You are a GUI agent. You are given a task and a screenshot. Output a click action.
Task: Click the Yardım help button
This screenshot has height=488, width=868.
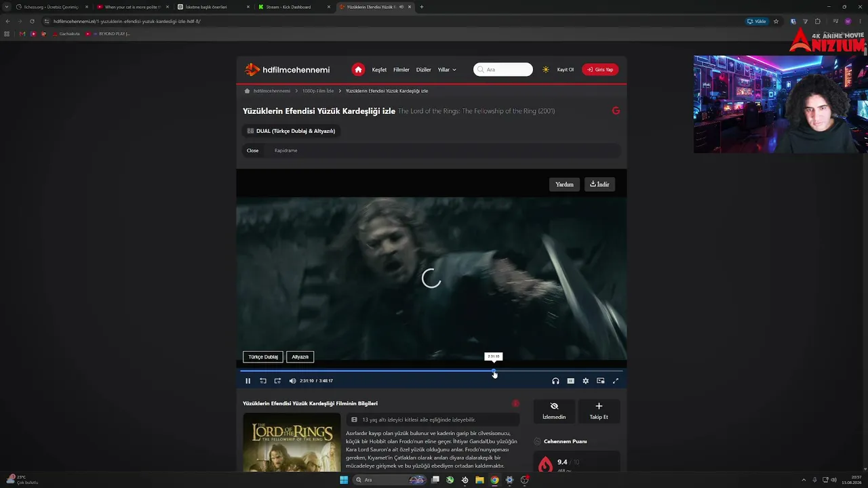coord(564,184)
